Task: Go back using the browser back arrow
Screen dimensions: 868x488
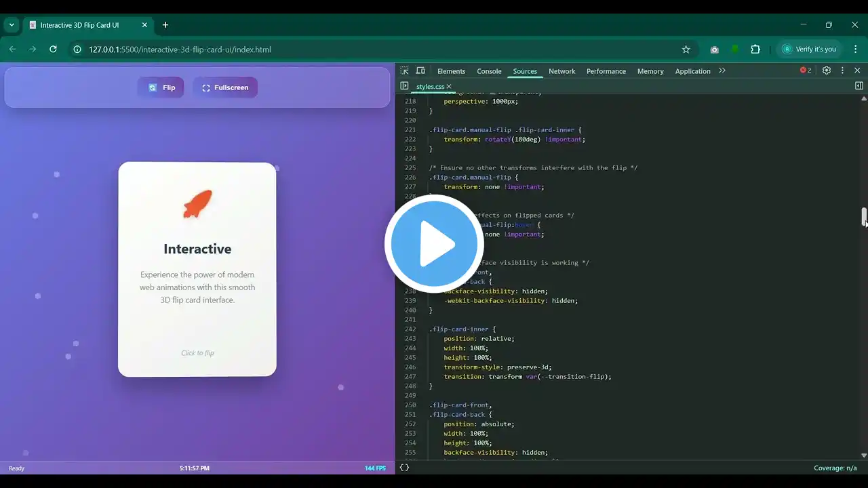Action: 12,49
